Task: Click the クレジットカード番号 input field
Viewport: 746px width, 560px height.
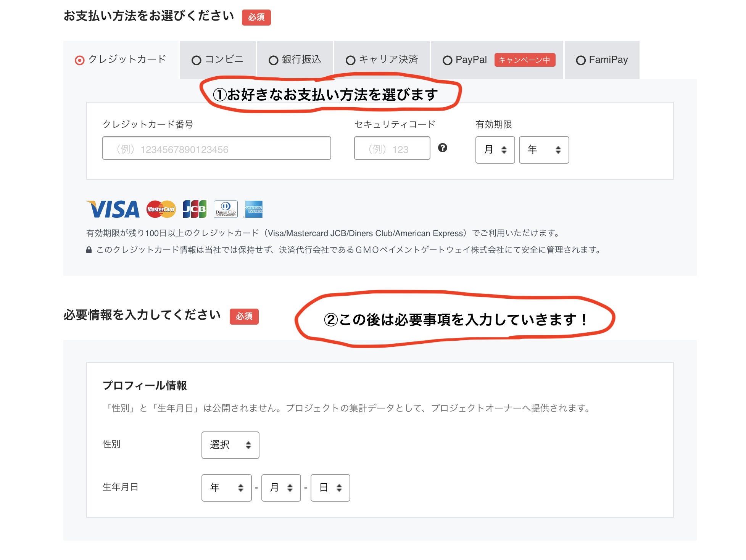Action: pos(216,148)
